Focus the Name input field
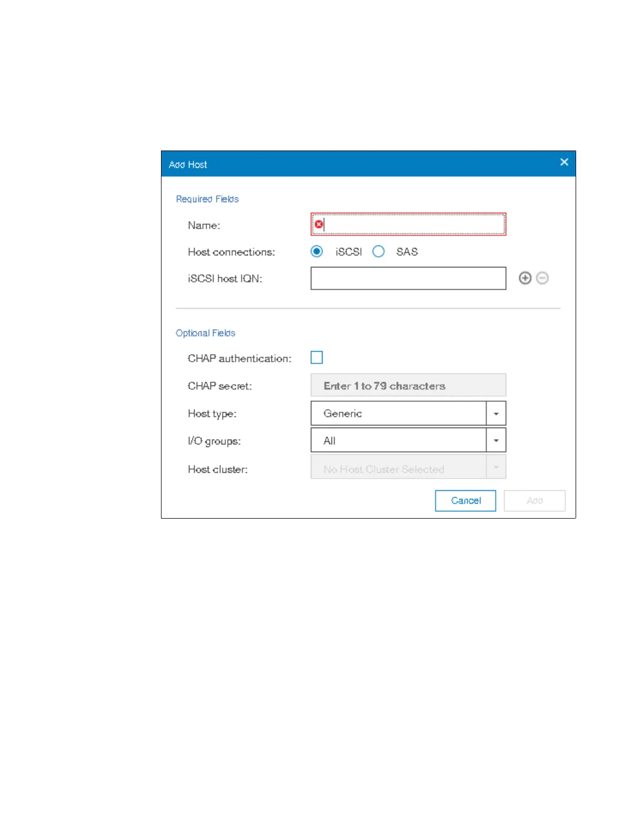The width and height of the screenshot is (644, 834). [408, 224]
